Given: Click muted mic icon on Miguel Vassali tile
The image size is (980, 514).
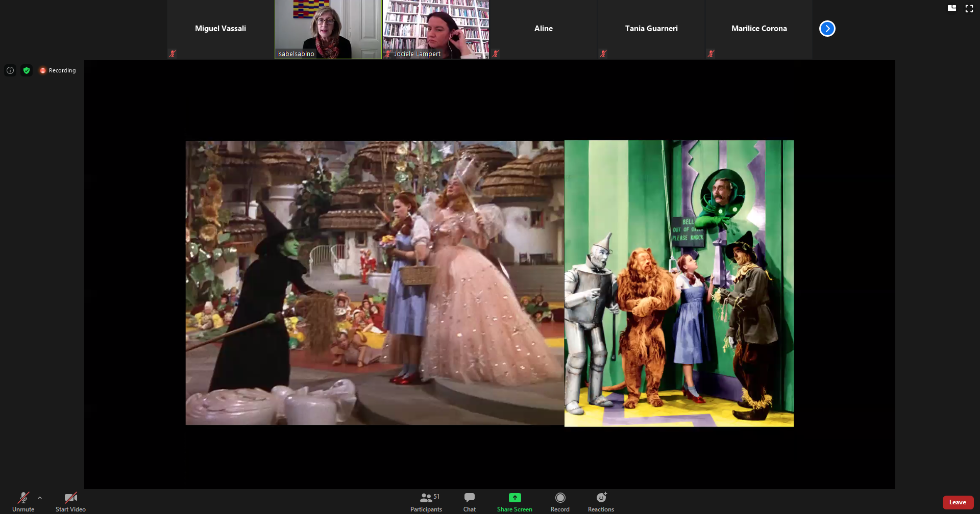Looking at the screenshot, I should [x=173, y=54].
